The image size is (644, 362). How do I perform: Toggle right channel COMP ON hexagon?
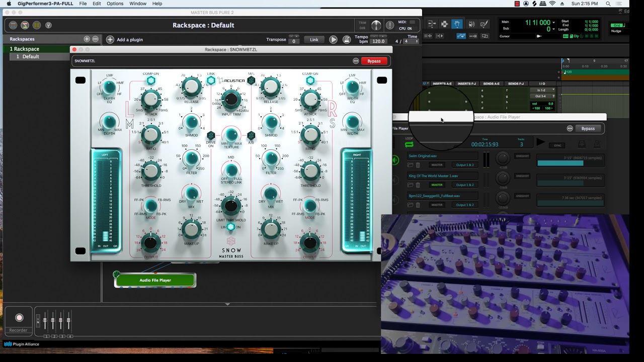[x=310, y=80]
